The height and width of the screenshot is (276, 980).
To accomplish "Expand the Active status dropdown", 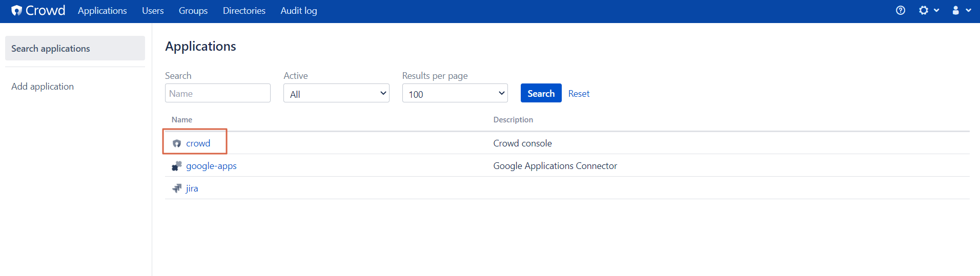I will [336, 93].
